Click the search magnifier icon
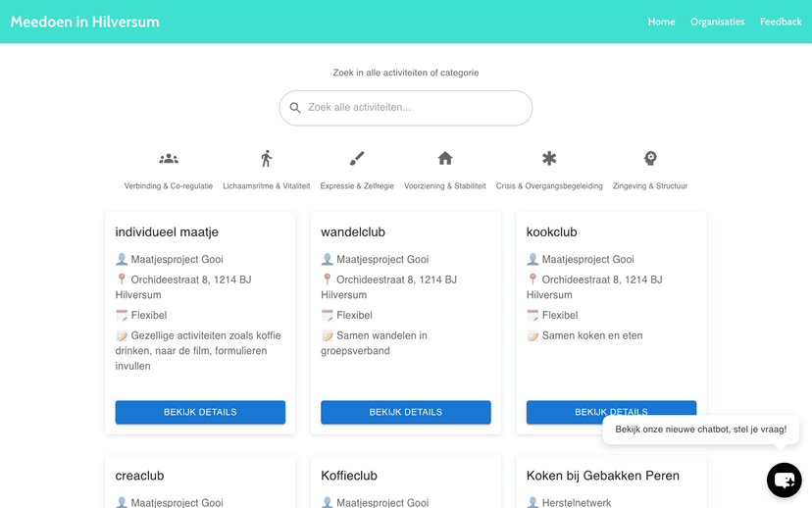This screenshot has height=508, width=812. (x=295, y=108)
